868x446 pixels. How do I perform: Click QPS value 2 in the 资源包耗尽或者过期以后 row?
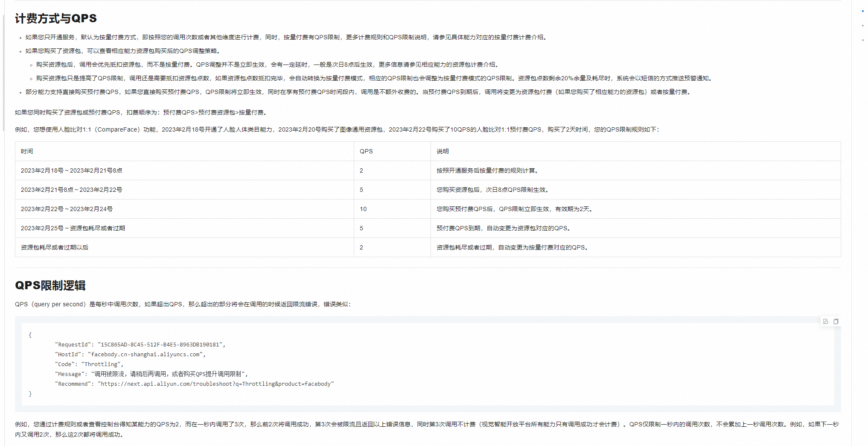pyautogui.click(x=361, y=247)
